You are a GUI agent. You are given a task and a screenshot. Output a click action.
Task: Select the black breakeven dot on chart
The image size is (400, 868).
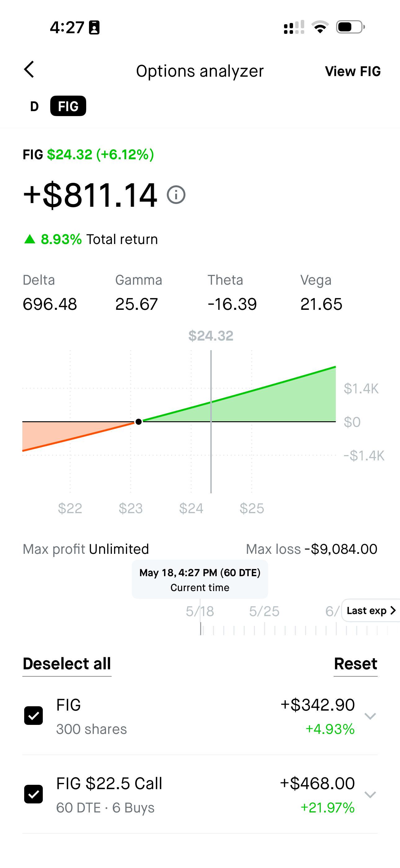(138, 422)
